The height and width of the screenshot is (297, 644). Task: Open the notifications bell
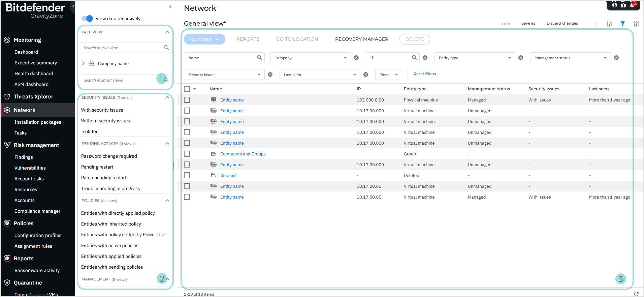[x=632, y=5]
